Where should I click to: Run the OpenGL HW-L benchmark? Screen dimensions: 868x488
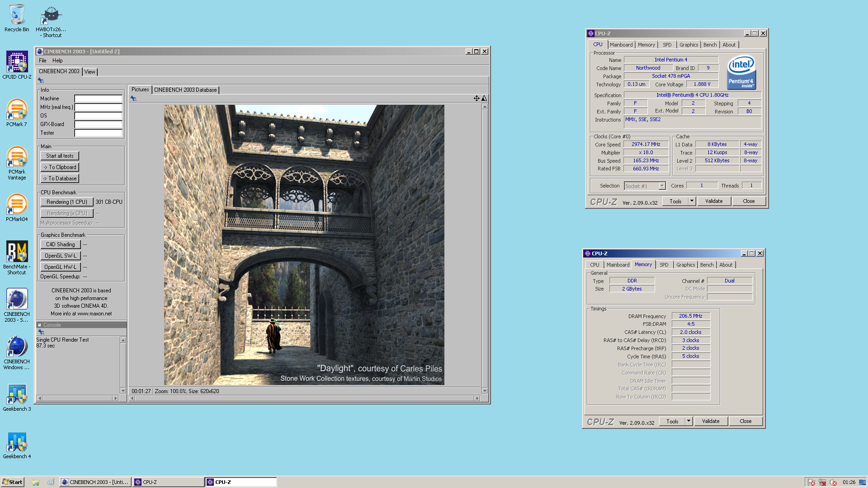[61, 267]
